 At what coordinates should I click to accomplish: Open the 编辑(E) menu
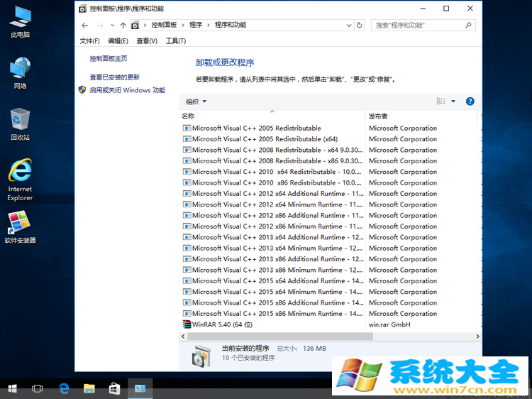click(118, 41)
